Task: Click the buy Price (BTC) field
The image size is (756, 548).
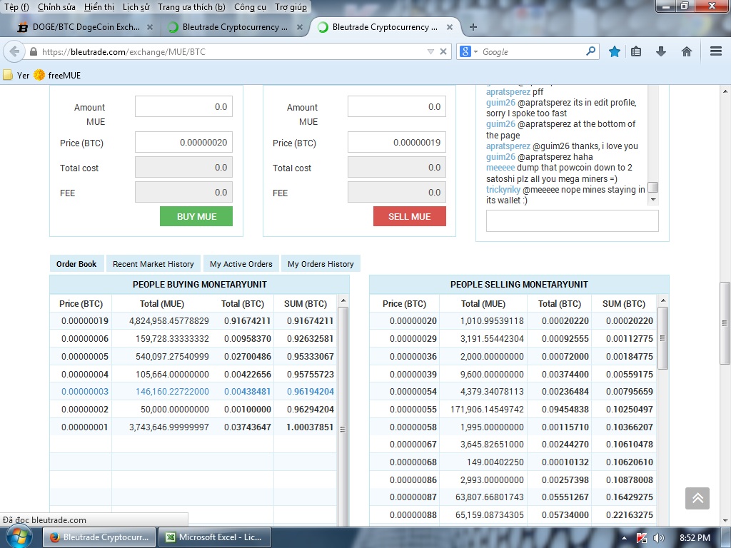Action: click(x=183, y=142)
